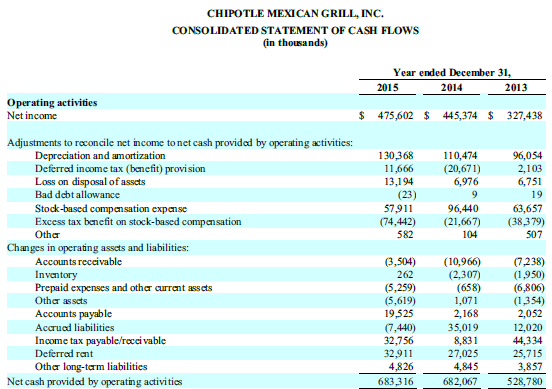Select the 2015 Bad debt allowance value (23)
This screenshot has width=552, height=389.
coord(407,195)
